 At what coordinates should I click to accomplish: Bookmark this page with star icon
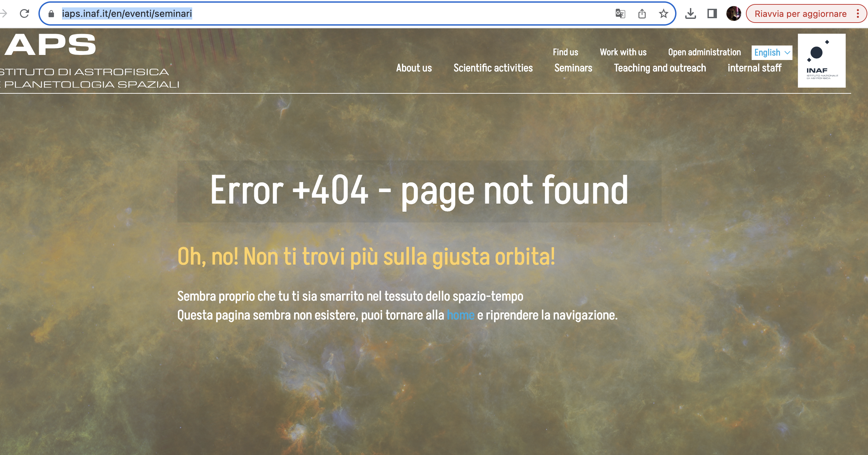(x=663, y=13)
